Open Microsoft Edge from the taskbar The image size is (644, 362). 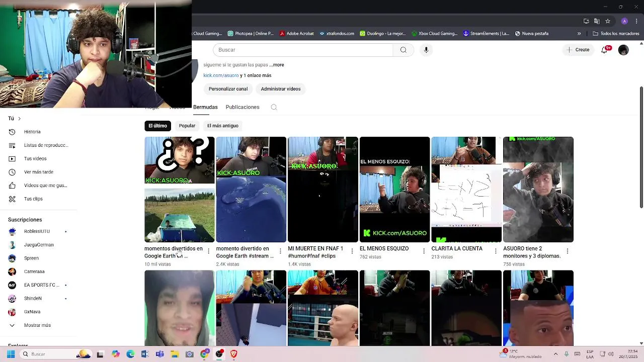pos(130,354)
